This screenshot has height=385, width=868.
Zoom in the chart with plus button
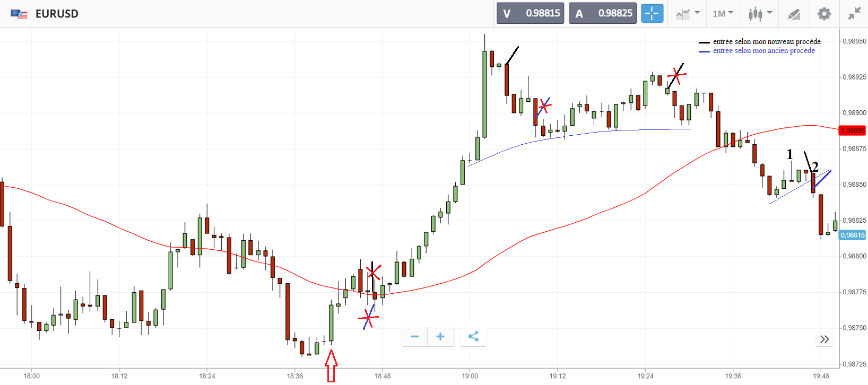pos(440,337)
